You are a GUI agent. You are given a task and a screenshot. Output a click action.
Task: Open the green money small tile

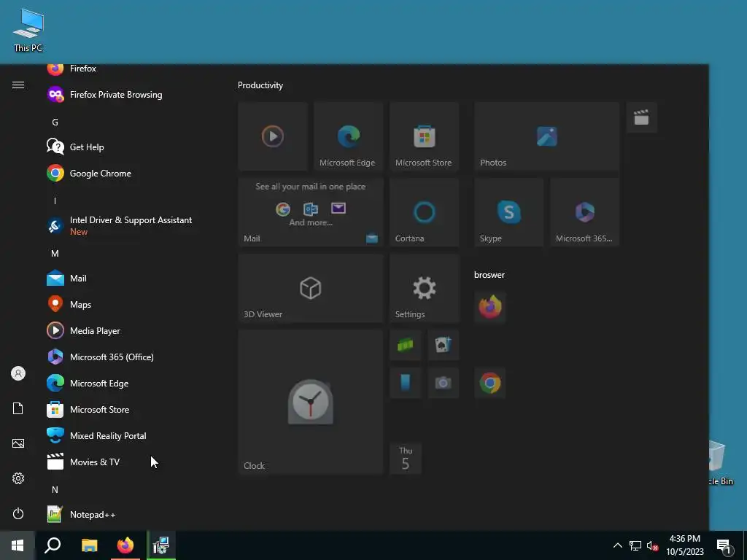[x=406, y=345]
